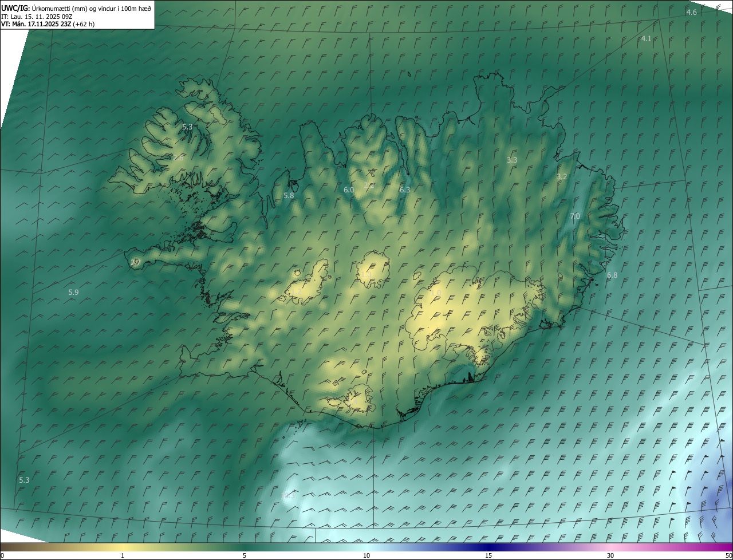Select the 3.3 value on the map

pos(512,160)
